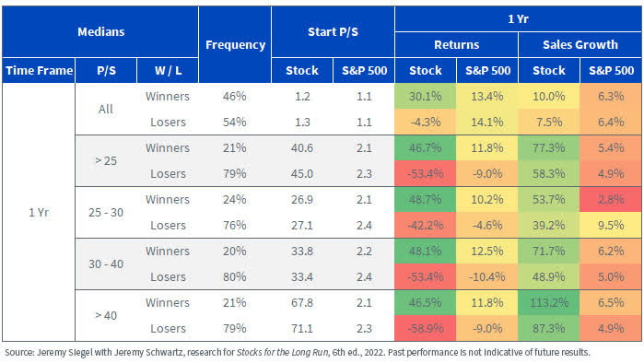Click the W / L column header

168,70
